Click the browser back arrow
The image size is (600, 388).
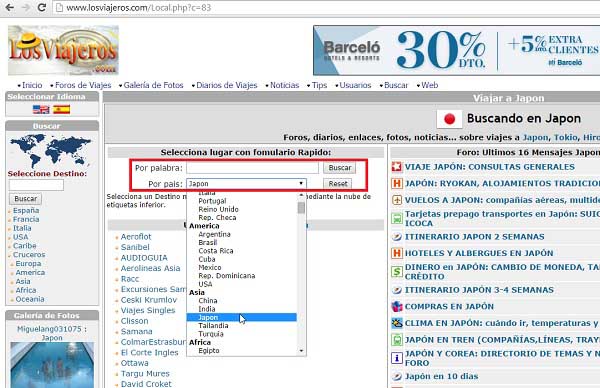pos(10,7)
